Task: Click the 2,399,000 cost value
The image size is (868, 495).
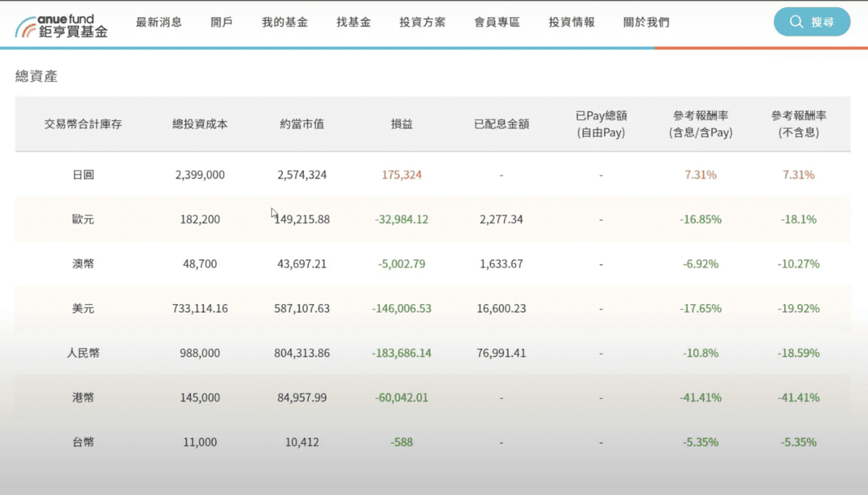Action: click(200, 174)
